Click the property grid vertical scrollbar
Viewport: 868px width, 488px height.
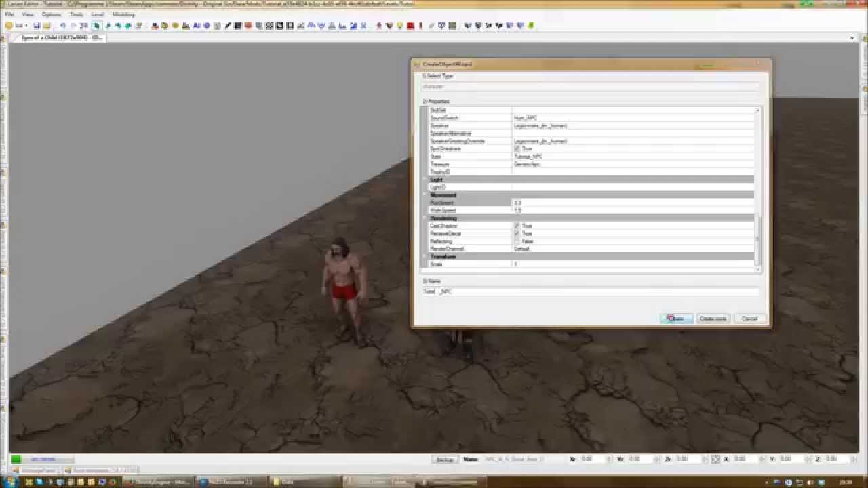pos(758,188)
